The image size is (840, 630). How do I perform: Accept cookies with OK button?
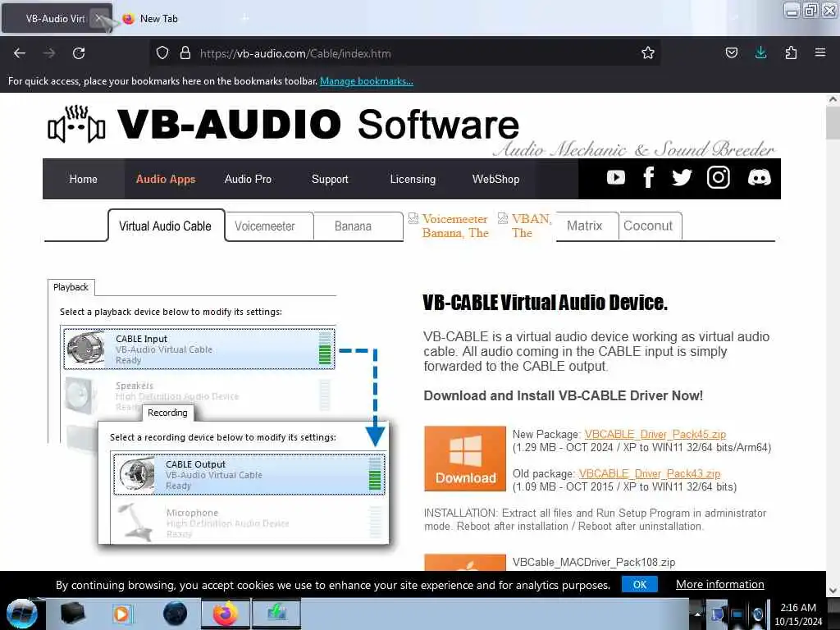click(640, 584)
